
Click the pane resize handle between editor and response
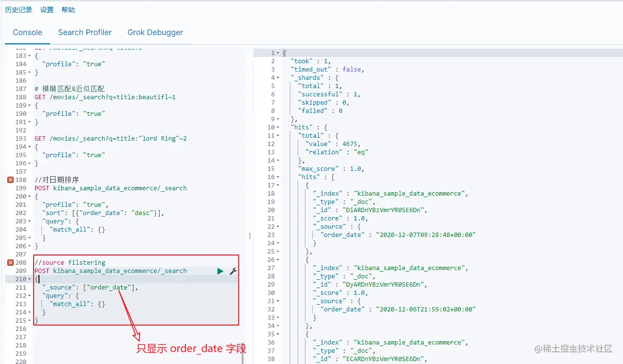point(250,236)
